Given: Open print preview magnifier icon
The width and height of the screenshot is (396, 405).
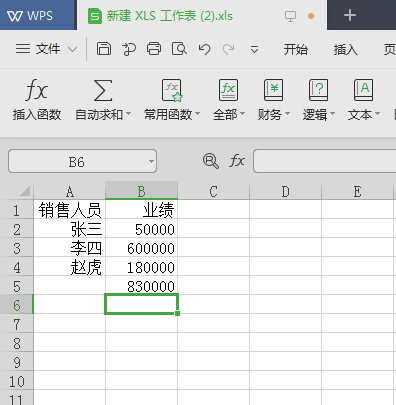Looking at the screenshot, I should coord(179,49).
